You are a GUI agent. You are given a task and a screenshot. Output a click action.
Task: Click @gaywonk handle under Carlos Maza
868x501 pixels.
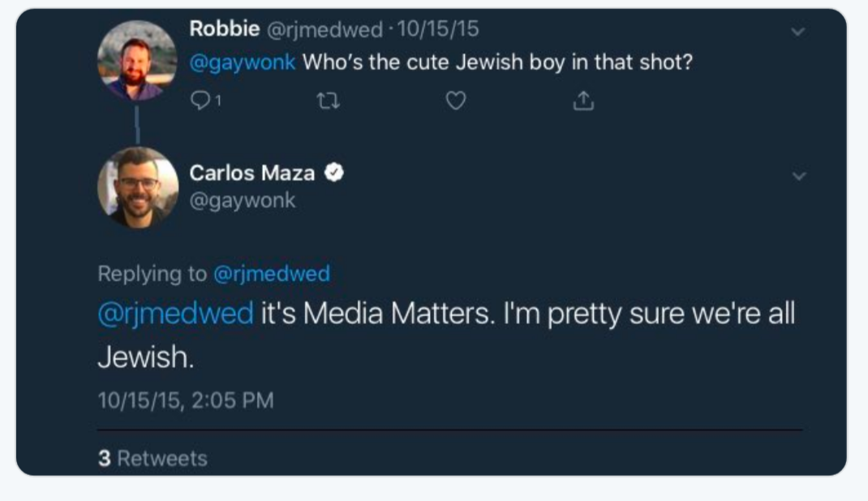pos(242,200)
